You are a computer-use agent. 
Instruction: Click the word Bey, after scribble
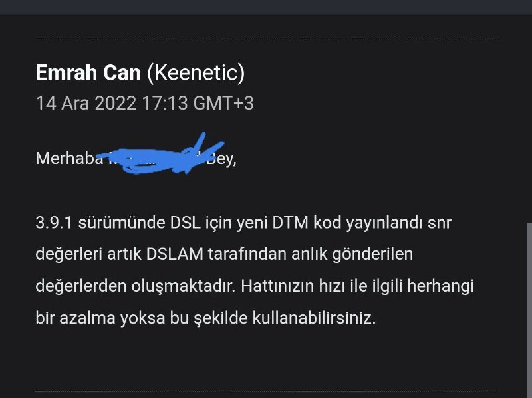pos(221,159)
